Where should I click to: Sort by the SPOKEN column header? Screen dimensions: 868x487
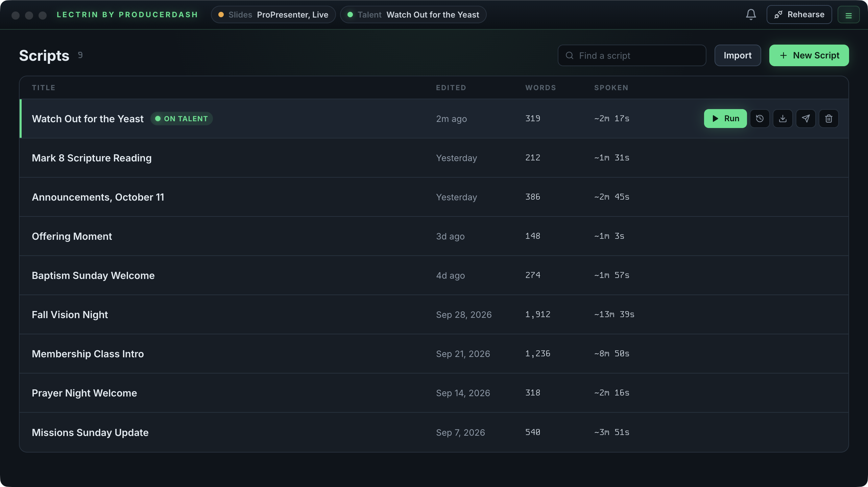(611, 88)
